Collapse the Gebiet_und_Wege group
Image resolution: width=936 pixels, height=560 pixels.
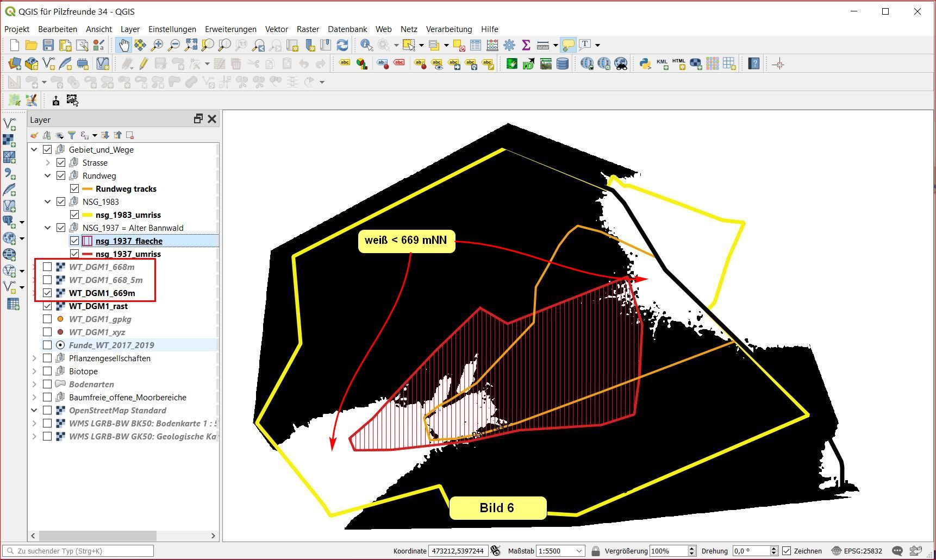34,149
